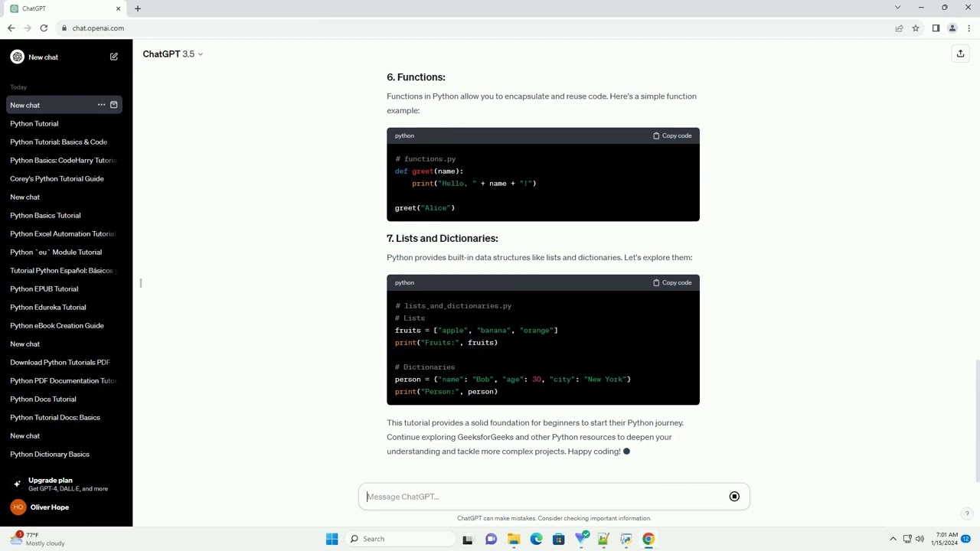980x551 pixels.
Task: Click the page vertical scrollbar
Action: pos(976,421)
